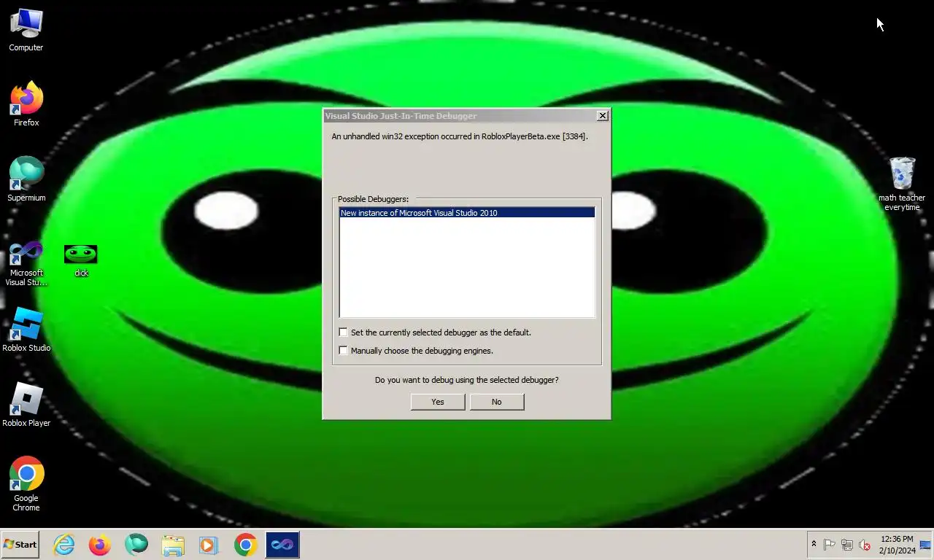Screen dimensions: 934x560
Task: Open Windows Explorer from the taskbar
Action: point(173,545)
